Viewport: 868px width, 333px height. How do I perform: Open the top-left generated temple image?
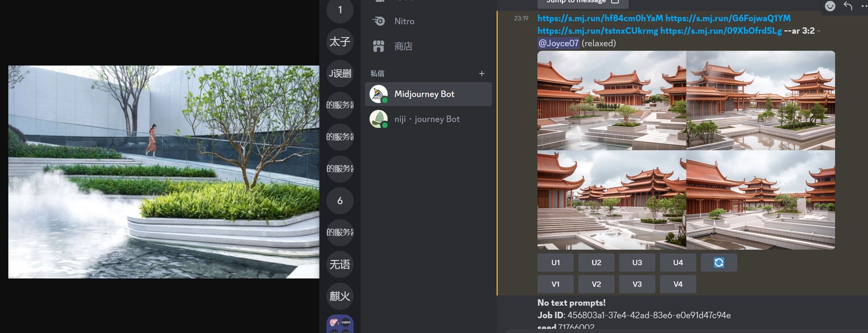tap(611, 100)
